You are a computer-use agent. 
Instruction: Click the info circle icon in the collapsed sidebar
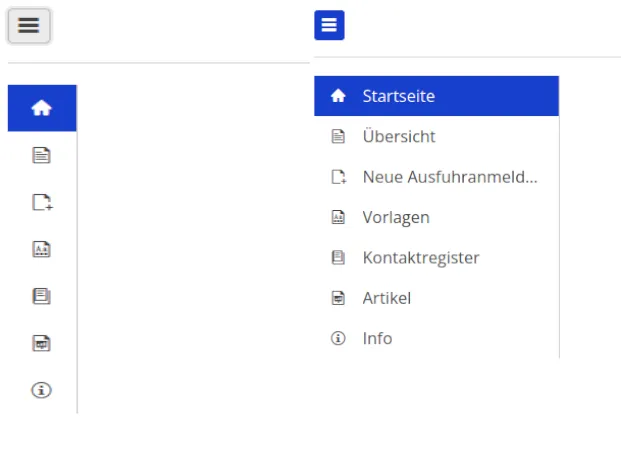42,390
